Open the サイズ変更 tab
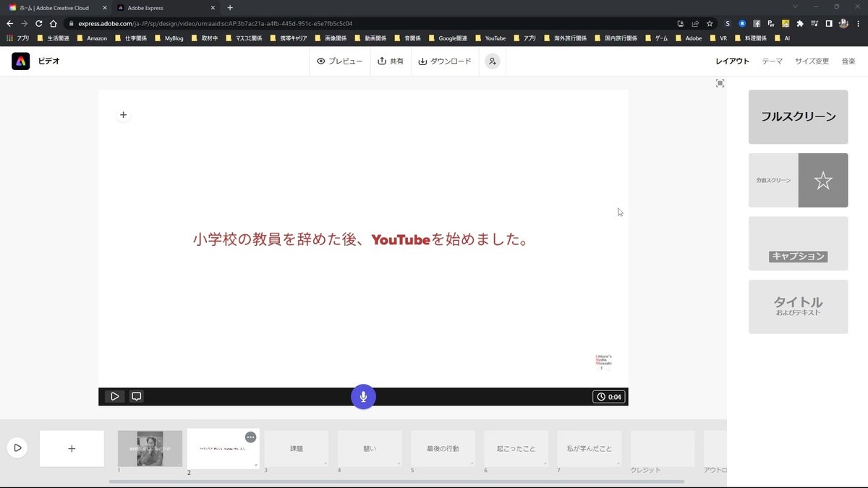Image resolution: width=868 pixels, height=488 pixels. [812, 61]
